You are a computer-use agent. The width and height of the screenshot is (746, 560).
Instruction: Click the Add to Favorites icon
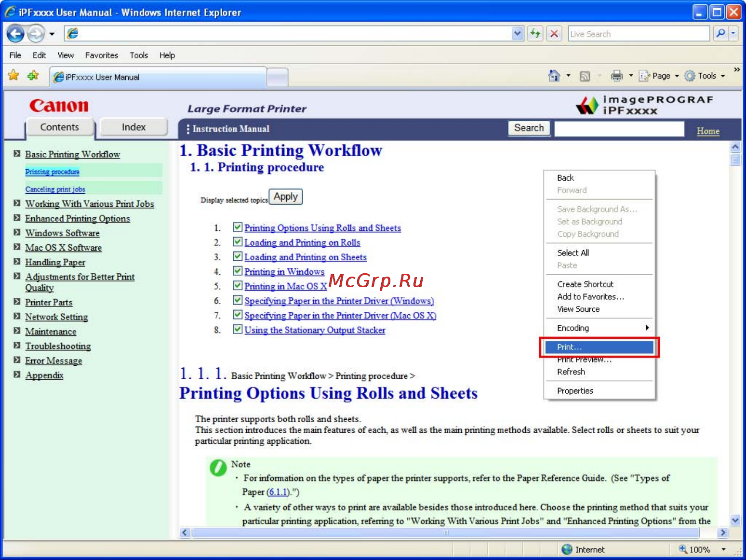(33, 75)
